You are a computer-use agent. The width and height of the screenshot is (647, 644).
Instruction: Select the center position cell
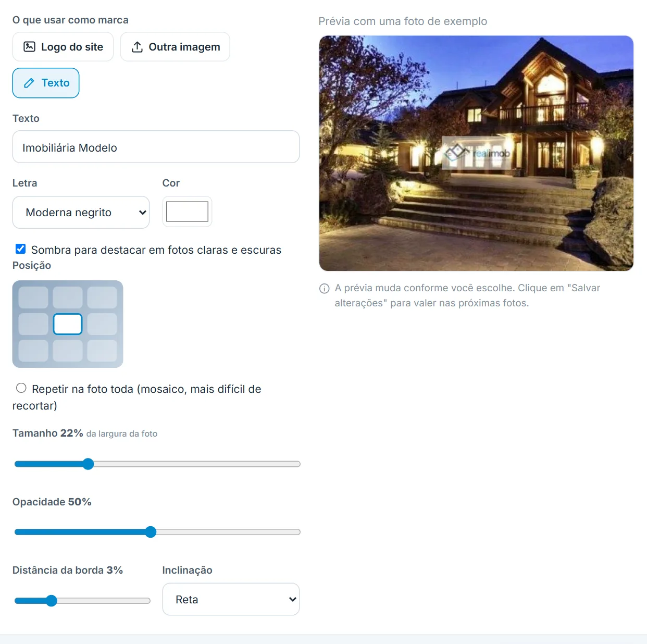[68, 324]
